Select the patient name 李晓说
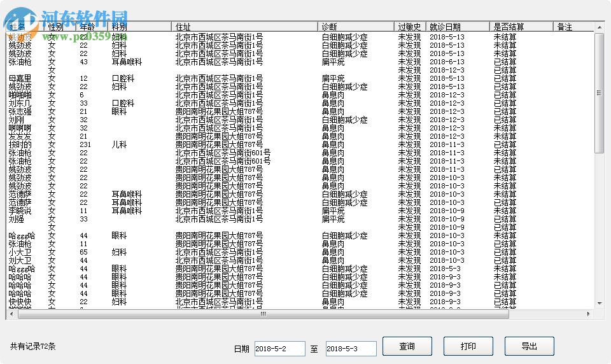Viewport: 611px width, 364px height. coord(20,211)
